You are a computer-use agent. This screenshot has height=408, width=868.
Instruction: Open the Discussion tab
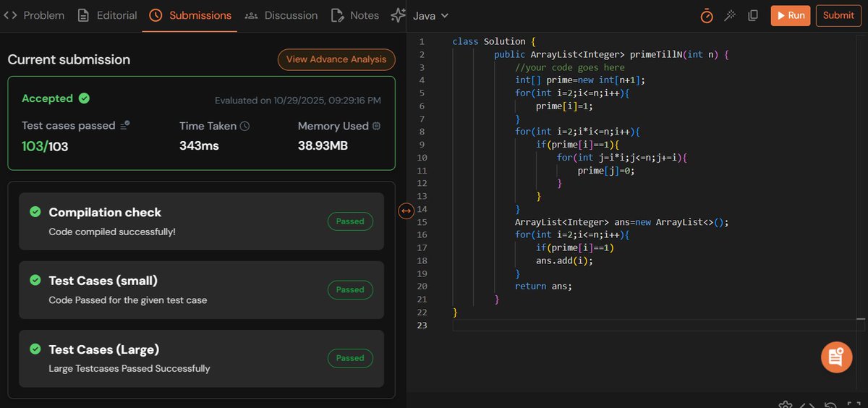tap(281, 15)
